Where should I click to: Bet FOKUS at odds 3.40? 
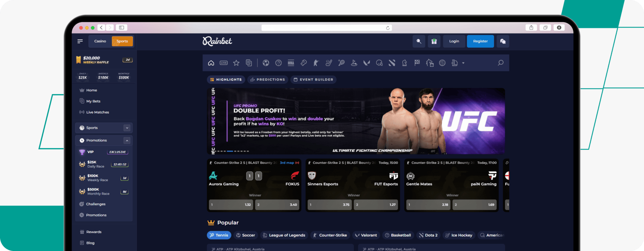coord(277,205)
